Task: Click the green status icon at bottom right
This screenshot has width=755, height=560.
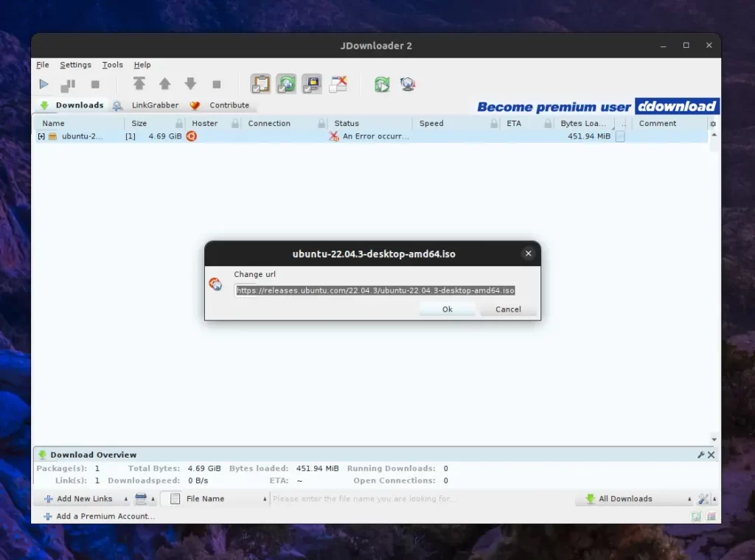Action: pyautogui.click(x=696, y=517)
